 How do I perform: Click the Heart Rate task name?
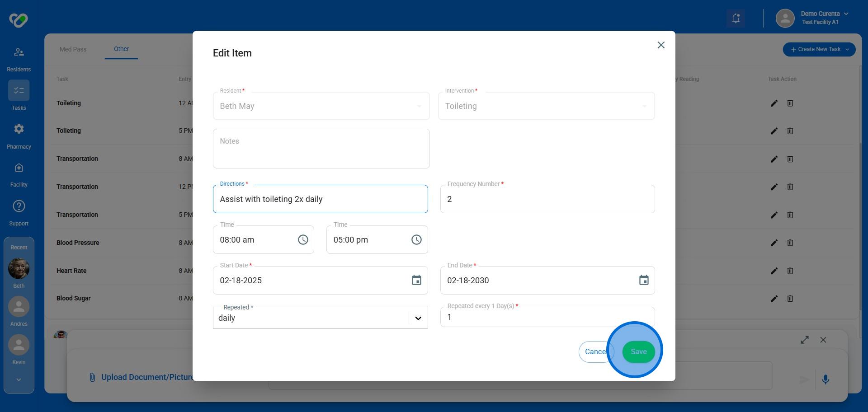[x=71, y=271]
